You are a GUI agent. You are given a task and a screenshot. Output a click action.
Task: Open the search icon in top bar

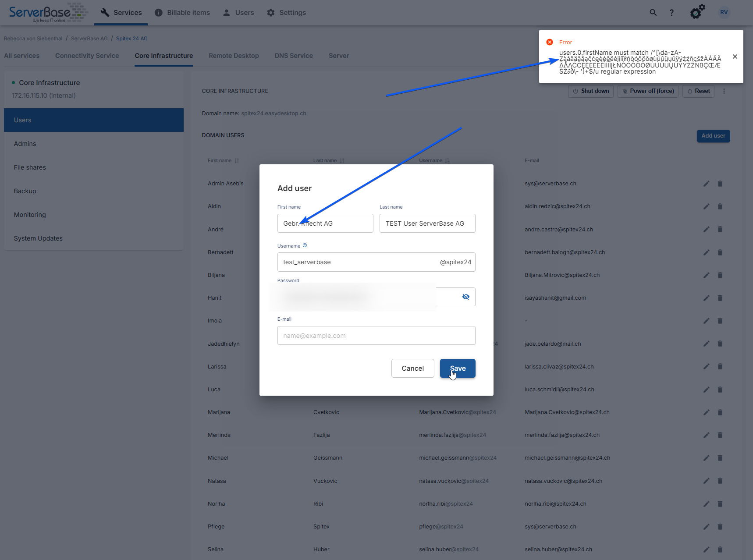tap(653, 13)
